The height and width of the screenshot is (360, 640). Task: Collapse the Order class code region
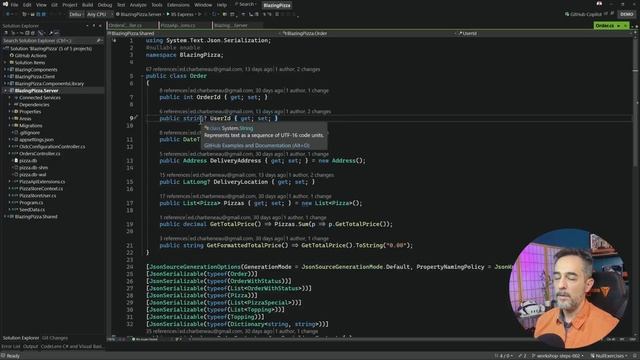[142, 76]
